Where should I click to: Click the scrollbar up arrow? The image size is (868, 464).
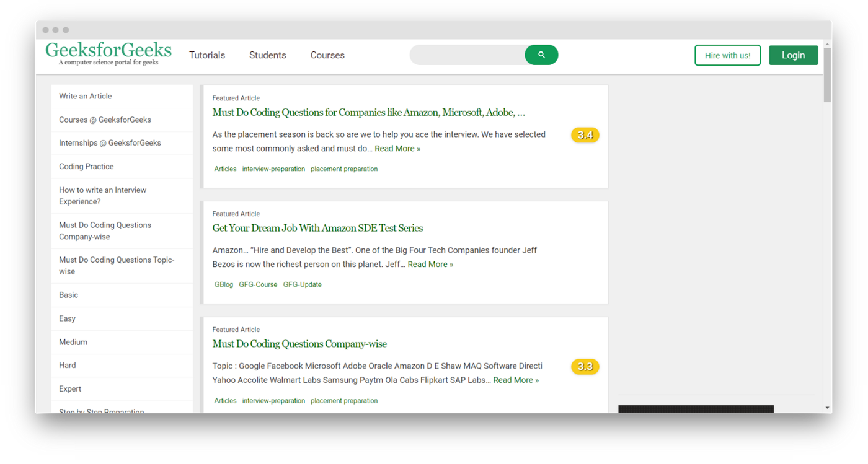[x=827, y=45]
